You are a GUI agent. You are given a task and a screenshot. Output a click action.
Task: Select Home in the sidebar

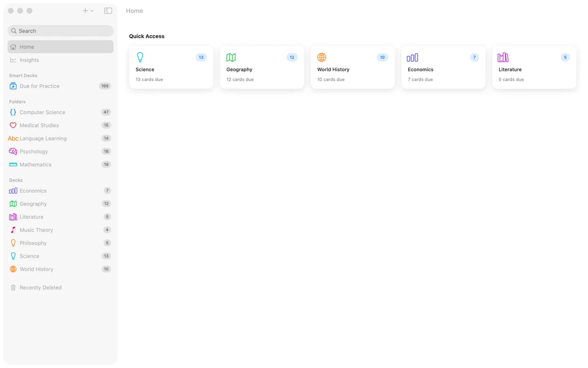coord(60,47)
